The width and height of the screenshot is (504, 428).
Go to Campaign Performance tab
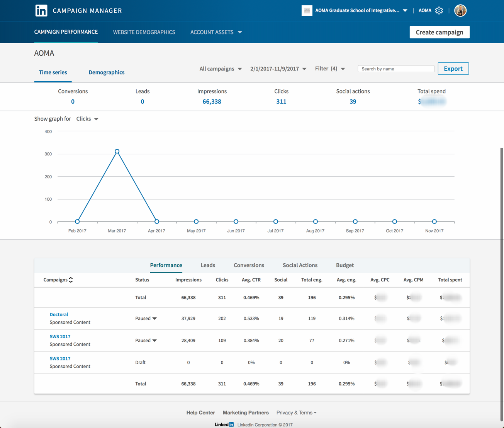click(x=66, y=32)
